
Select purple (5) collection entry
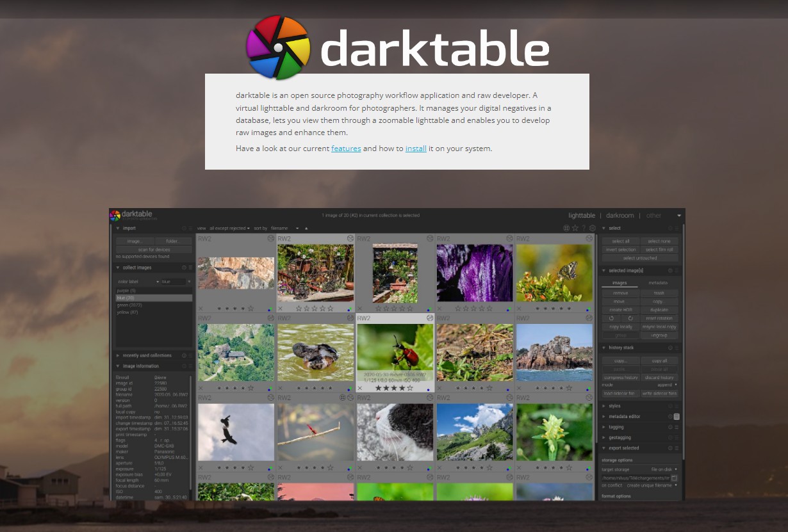point(154,291)
